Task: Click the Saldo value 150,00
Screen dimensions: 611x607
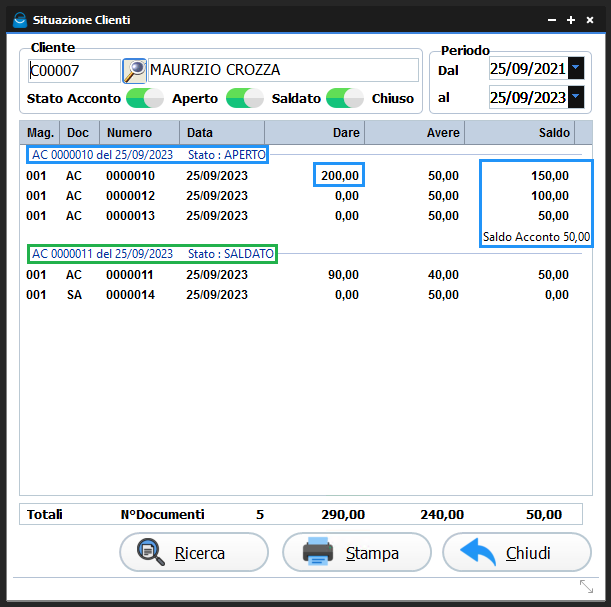Action: [550, 176]
